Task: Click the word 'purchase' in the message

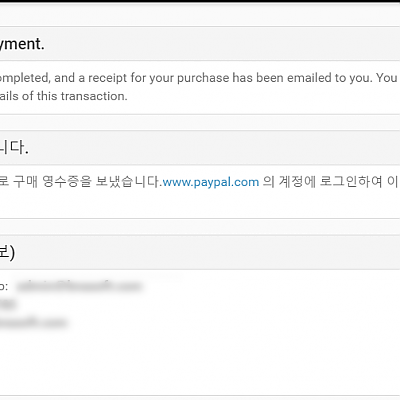Action: tap(203, 78)
